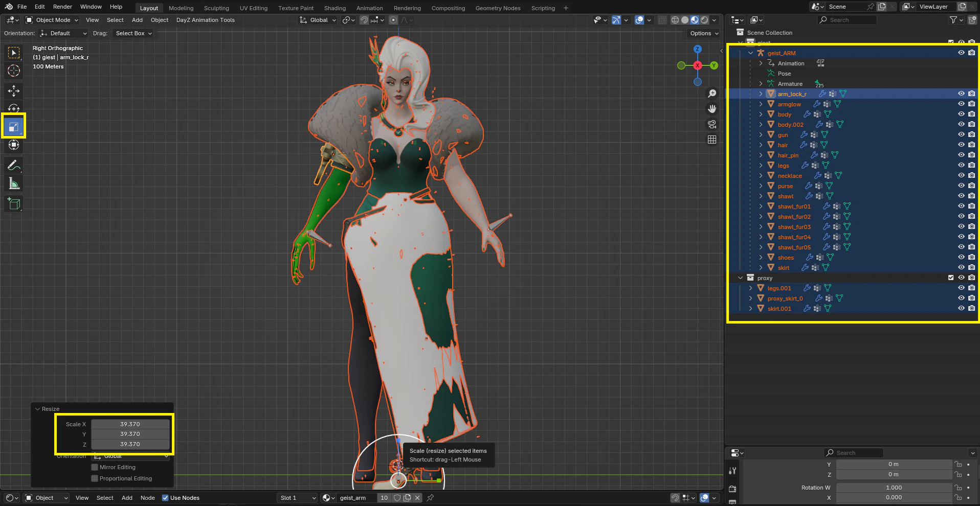Select the Annotate pencil tool
Screen dimensions: 980x506
[x=14, y=166]
